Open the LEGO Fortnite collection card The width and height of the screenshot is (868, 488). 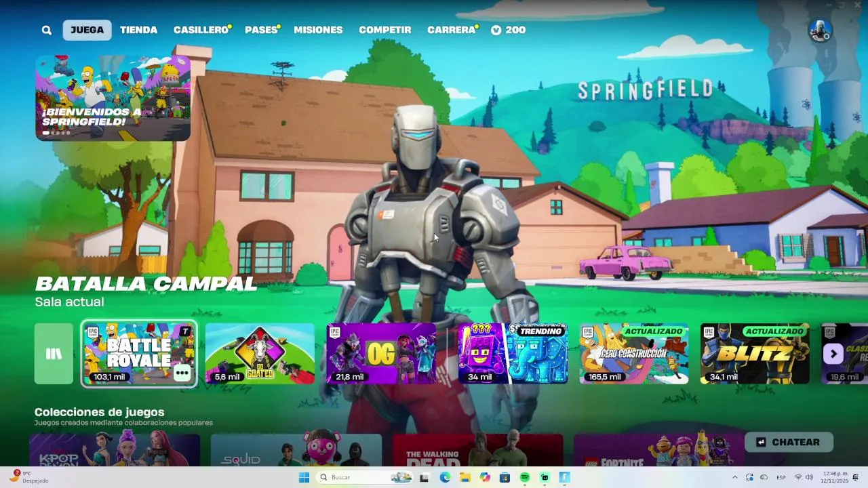659,450
